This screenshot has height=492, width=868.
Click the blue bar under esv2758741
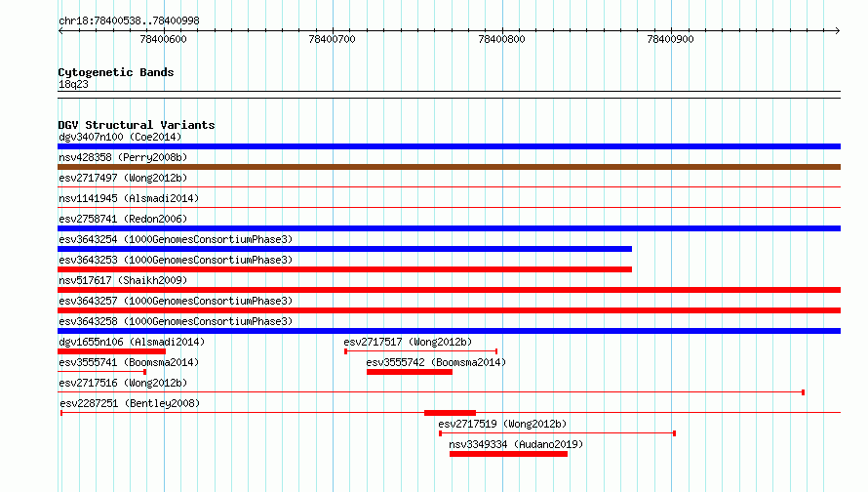coord(449,228)
